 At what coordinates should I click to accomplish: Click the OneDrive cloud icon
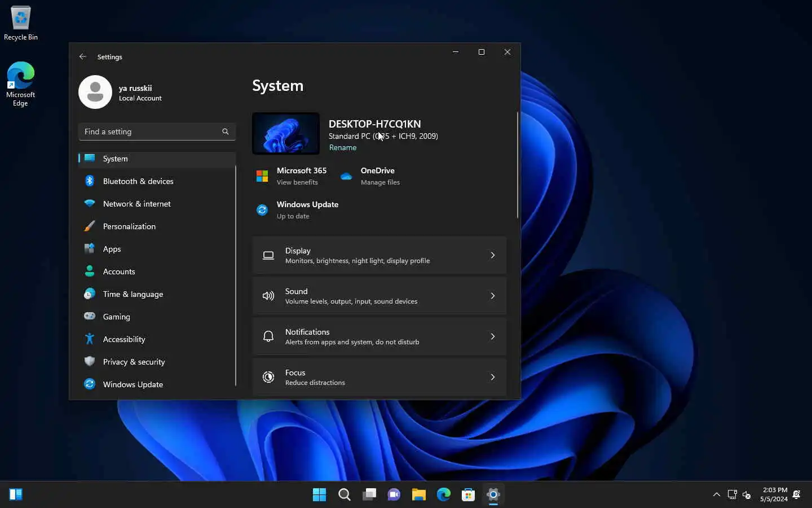tap(346, 176)
